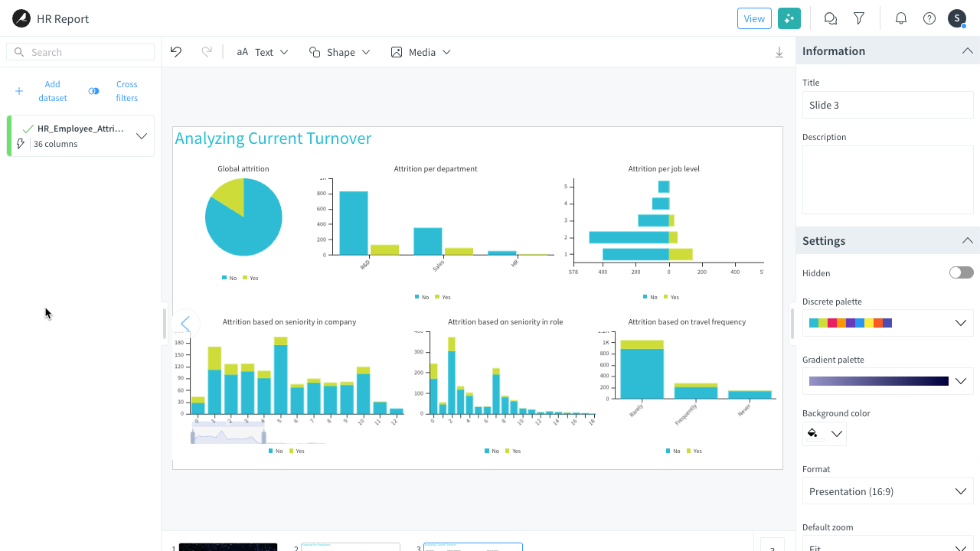Viewport: 980px width, 551px height.
Task: Open the user profile avatar
Action: coord(957,18)
